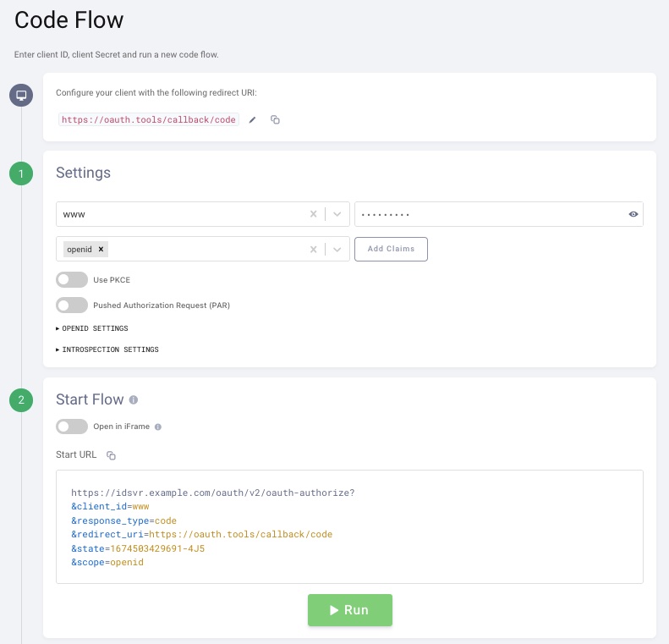Screen dimensions: 669x644
Task: Click inside the scope selection field
Action: [x=203, y=250]
